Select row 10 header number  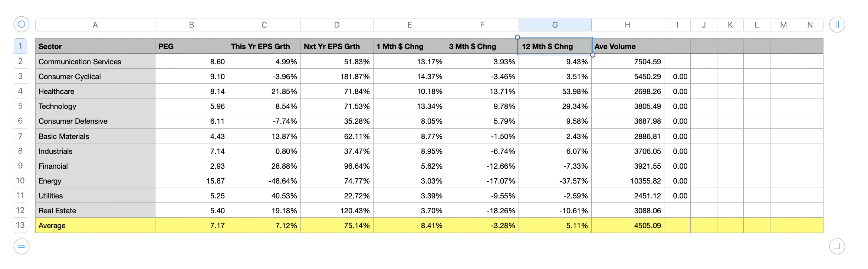click(20, 181)
